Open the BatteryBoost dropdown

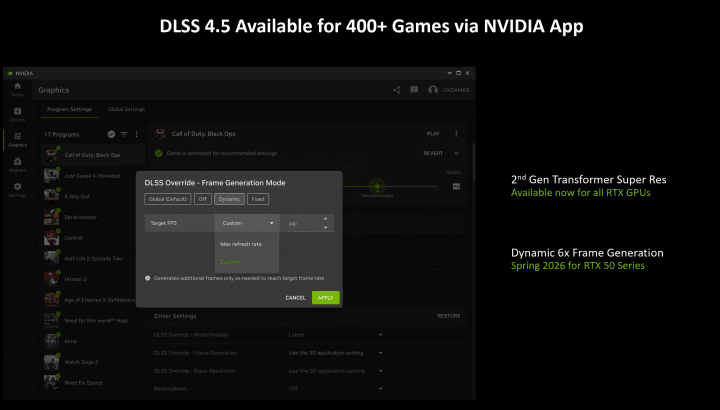pos(336,389)
